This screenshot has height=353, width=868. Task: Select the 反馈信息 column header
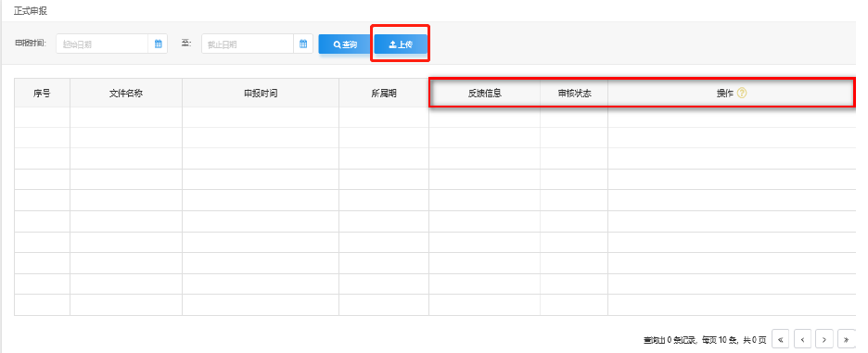(x=484, y=93)
